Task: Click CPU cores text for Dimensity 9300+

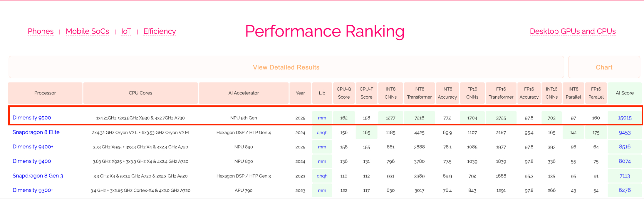Action: coord(140,190)
